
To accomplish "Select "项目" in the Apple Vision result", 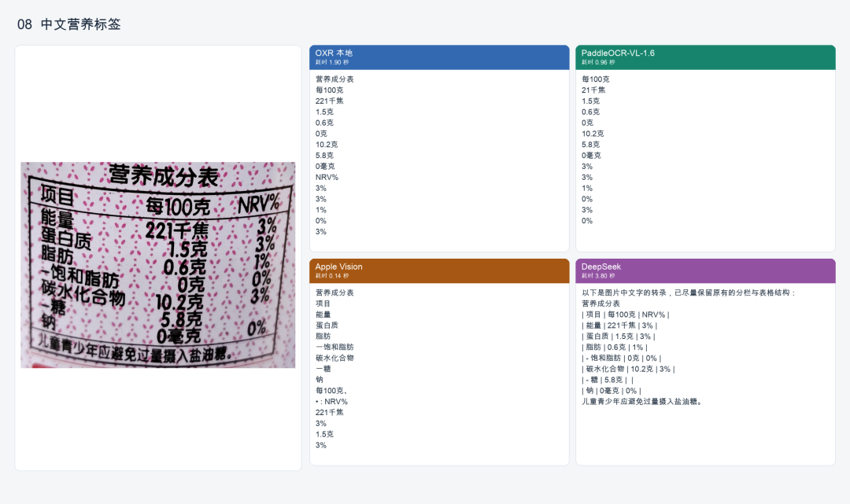I will pyautogui.click(x=323, y=304).
